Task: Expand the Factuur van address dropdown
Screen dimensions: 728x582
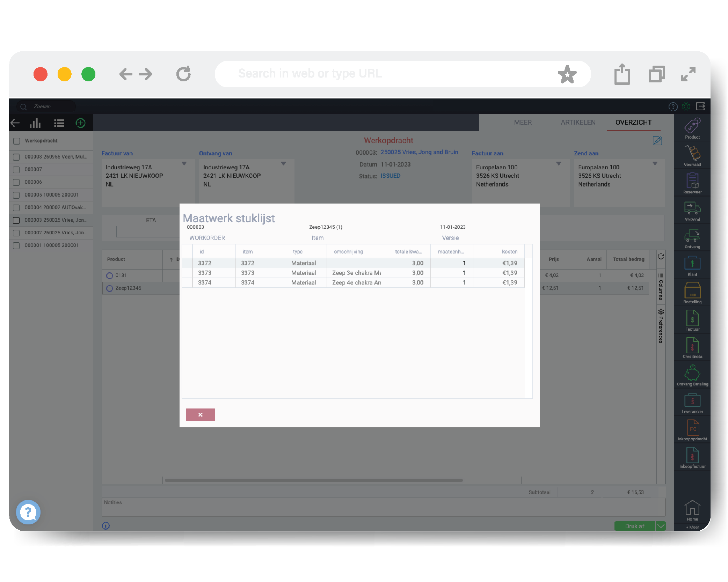Action: [184, 163]
